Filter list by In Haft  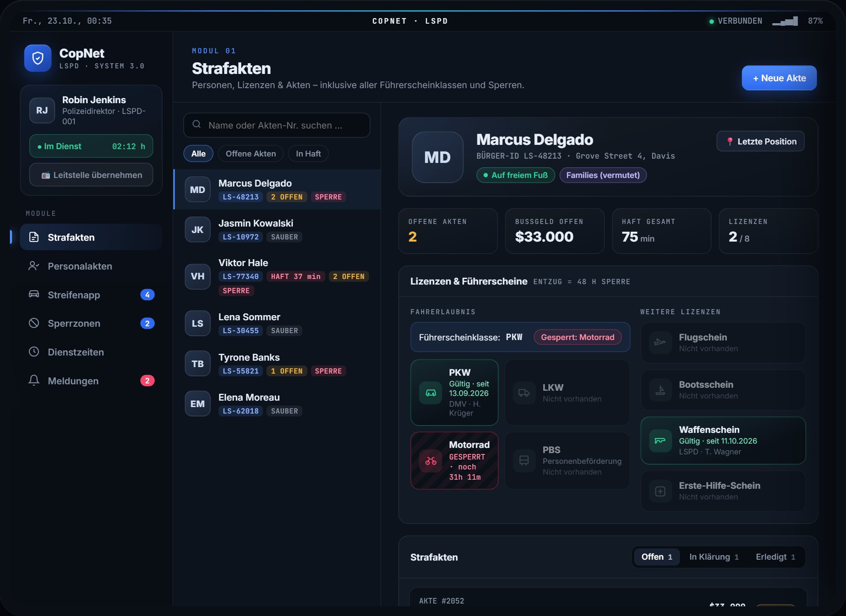click(x=308, y=153)
